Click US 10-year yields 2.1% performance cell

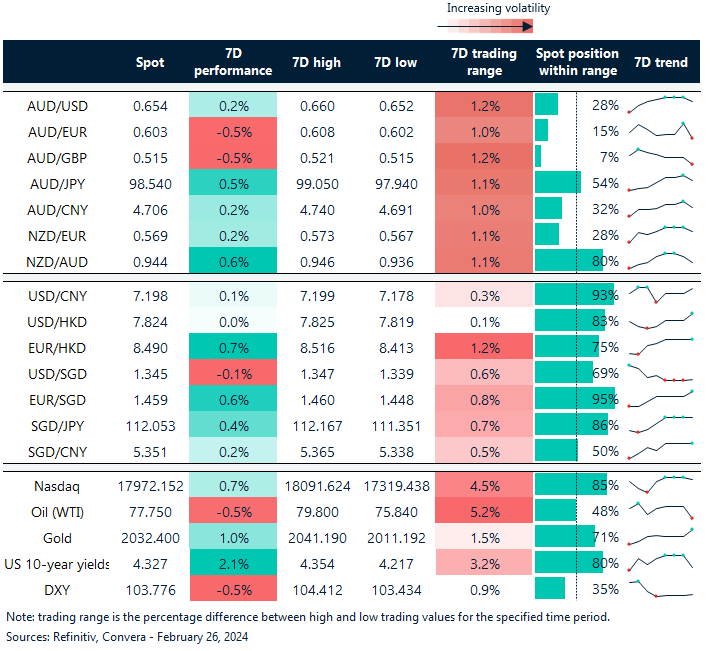pyautogui.click(x=232, y=562)
